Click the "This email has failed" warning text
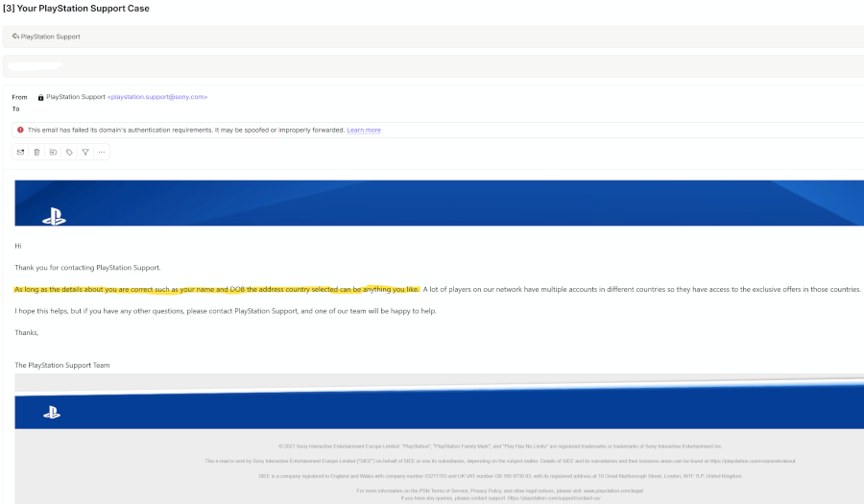This screenshot has height=504, width=864. pos(186,130)
